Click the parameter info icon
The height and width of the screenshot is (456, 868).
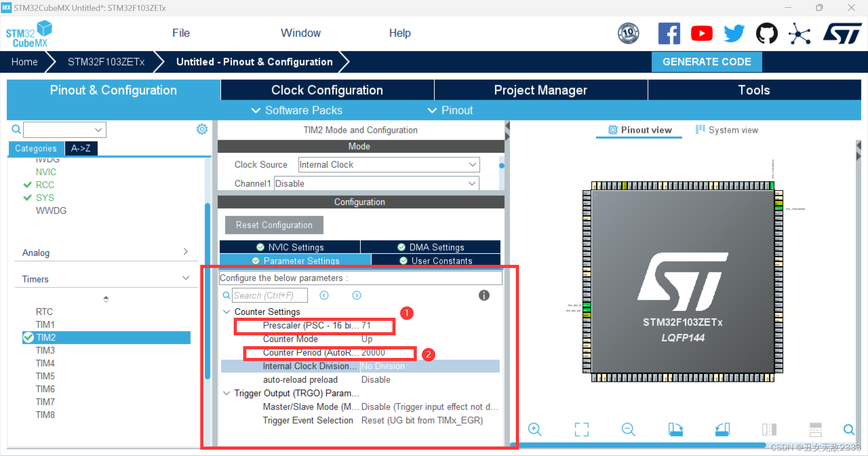click(x=484, y=295)
